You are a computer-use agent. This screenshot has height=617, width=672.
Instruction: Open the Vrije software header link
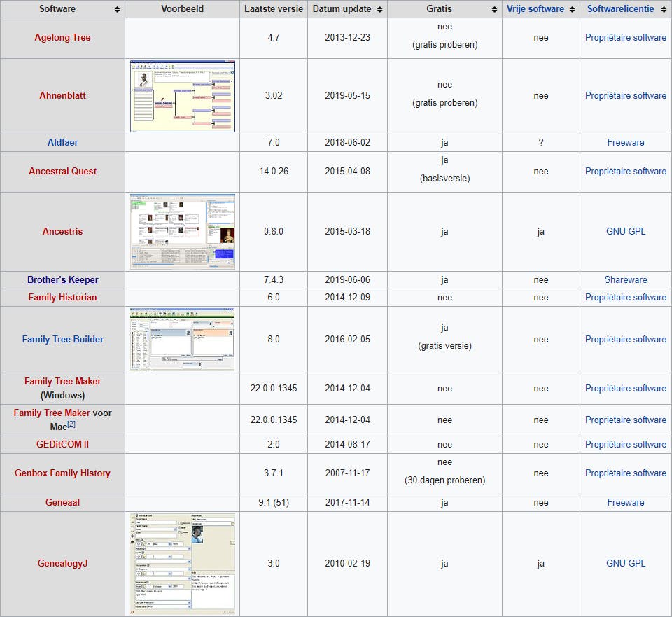pyautogui.click(x=535, y=8)
